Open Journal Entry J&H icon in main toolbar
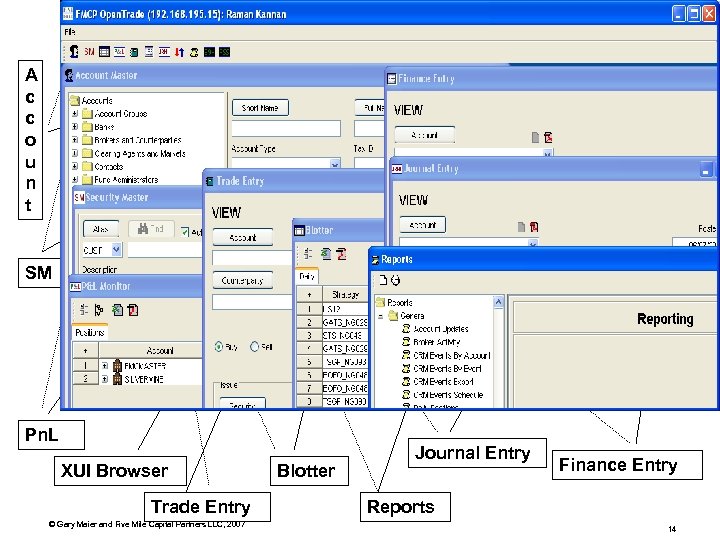 tap(164, 51)
